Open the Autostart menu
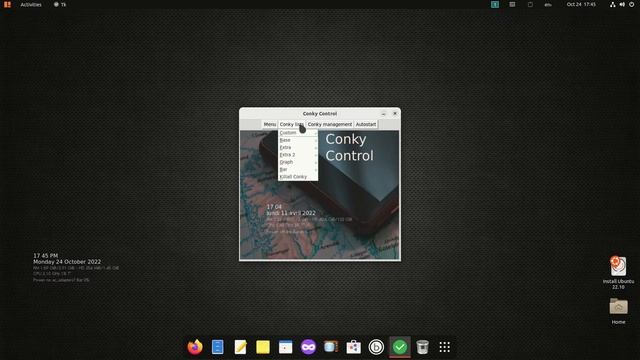Image resolution: width=640 pixels, height=360 pixels. (365, 124)
